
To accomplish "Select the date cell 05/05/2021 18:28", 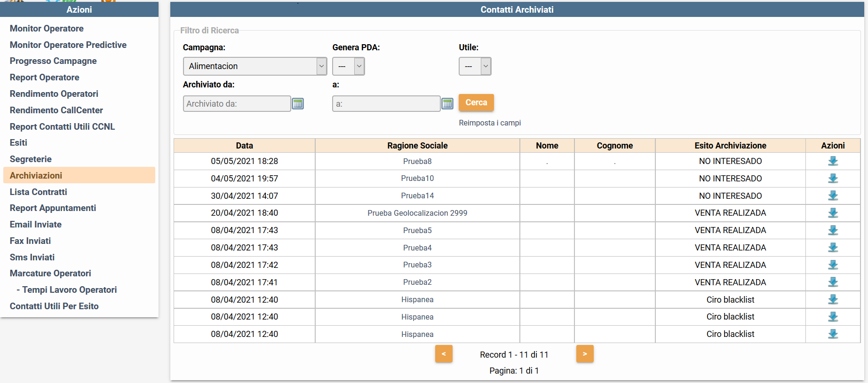I will pyautogui.click(x=245, y=161).
